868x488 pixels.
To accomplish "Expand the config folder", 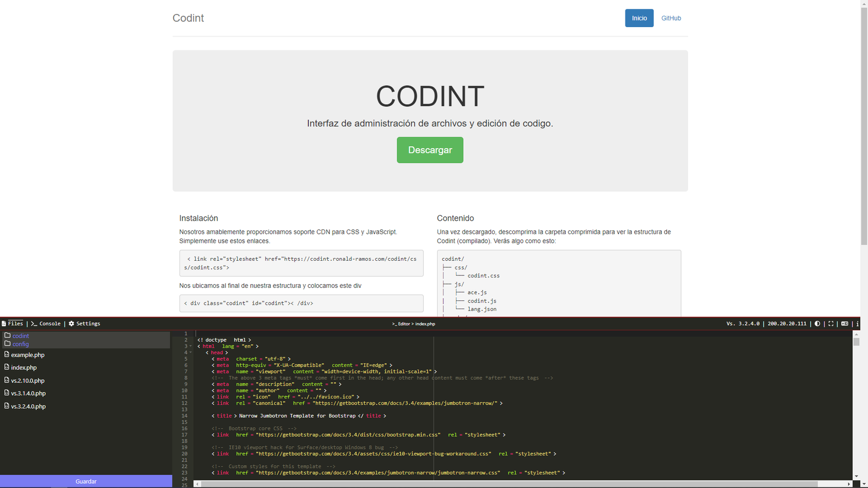I will (21, 344).
